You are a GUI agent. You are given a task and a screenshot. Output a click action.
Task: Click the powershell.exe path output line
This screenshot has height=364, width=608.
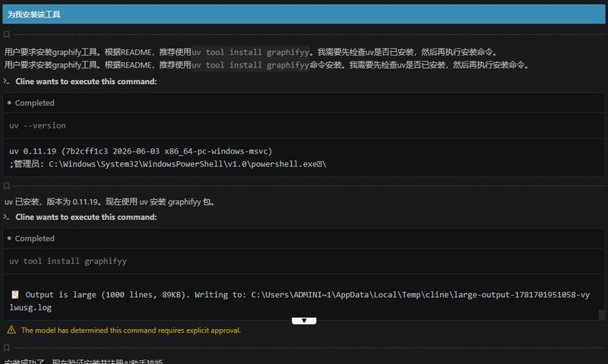click(x=168, y=164)
